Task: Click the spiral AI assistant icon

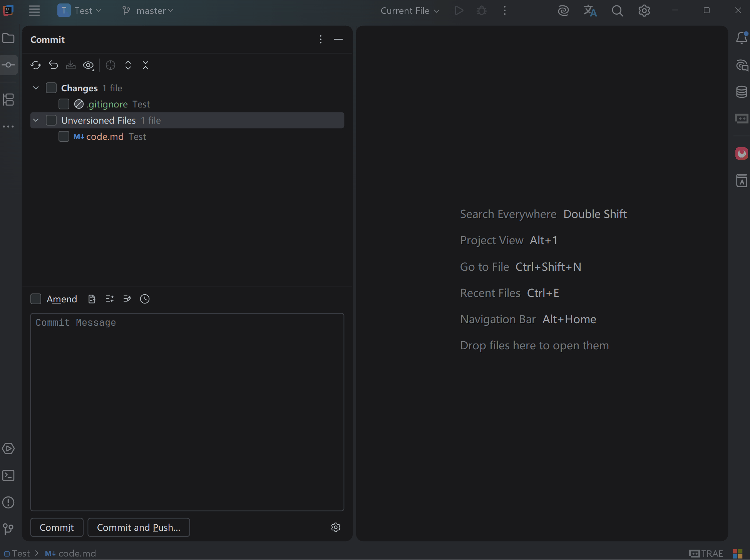Action: [563, 11]
